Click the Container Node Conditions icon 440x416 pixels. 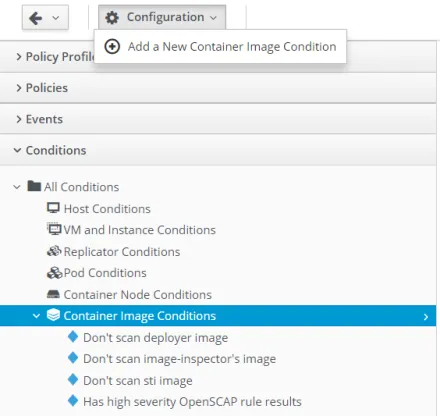[53, 294]
